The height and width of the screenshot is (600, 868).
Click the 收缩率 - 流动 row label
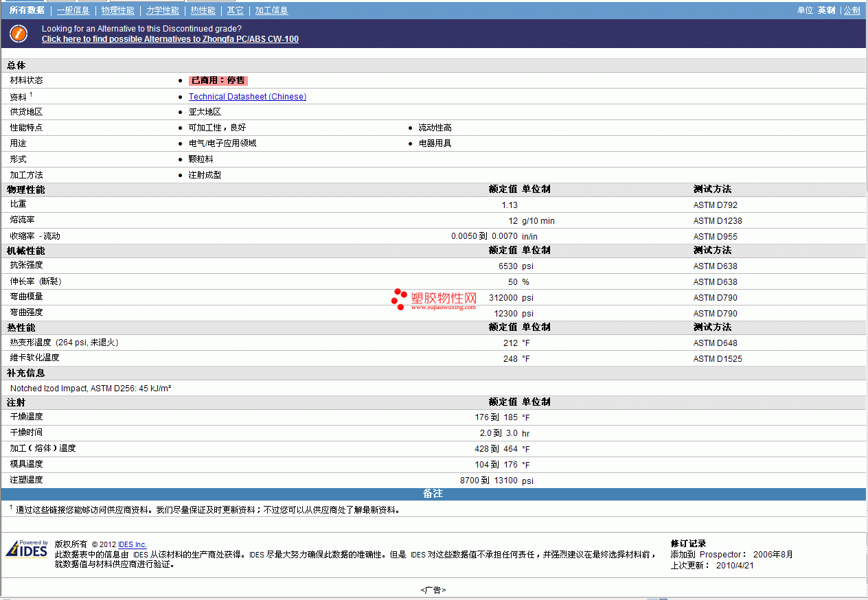35,236
